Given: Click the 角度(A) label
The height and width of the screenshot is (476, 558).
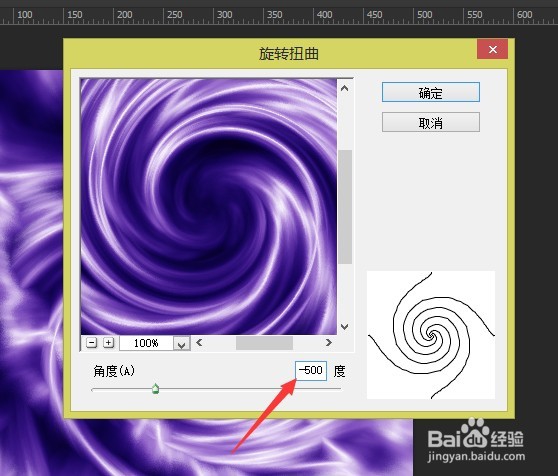Looking at the screenshot, I should pos(114,371).
